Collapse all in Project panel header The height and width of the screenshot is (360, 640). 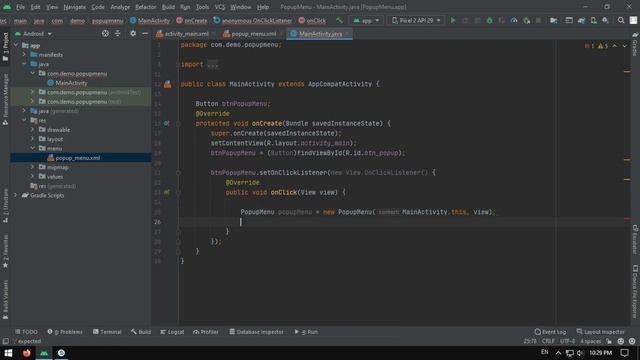pos(118,33)
